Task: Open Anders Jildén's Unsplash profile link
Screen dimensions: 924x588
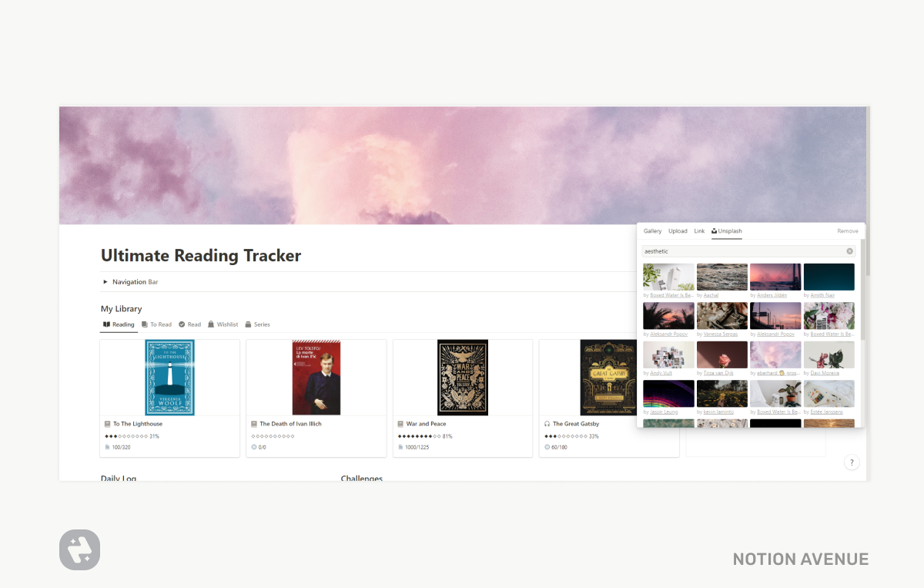Action: click(x=771, y=295)
